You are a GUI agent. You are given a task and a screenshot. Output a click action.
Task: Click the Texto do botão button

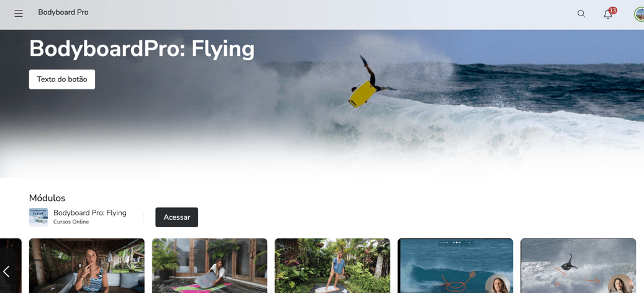coord(62,79)
